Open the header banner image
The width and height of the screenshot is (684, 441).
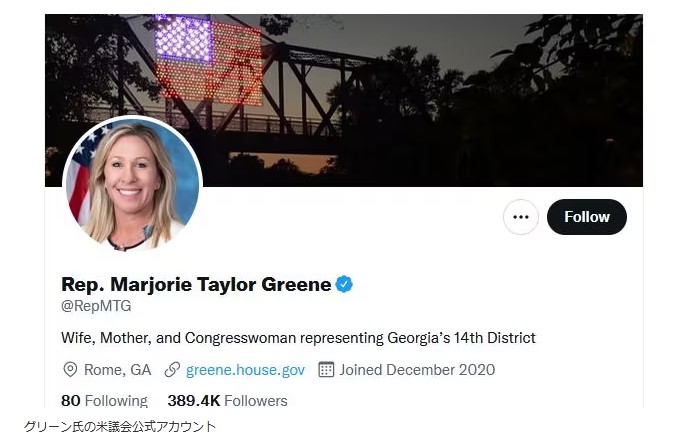[x=344, y=100]
